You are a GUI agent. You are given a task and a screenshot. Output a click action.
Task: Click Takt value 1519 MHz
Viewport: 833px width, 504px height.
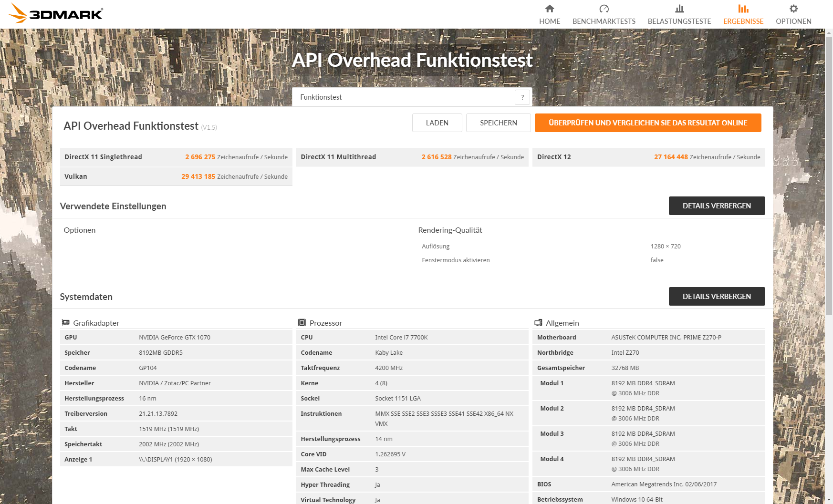coord(169,429)
